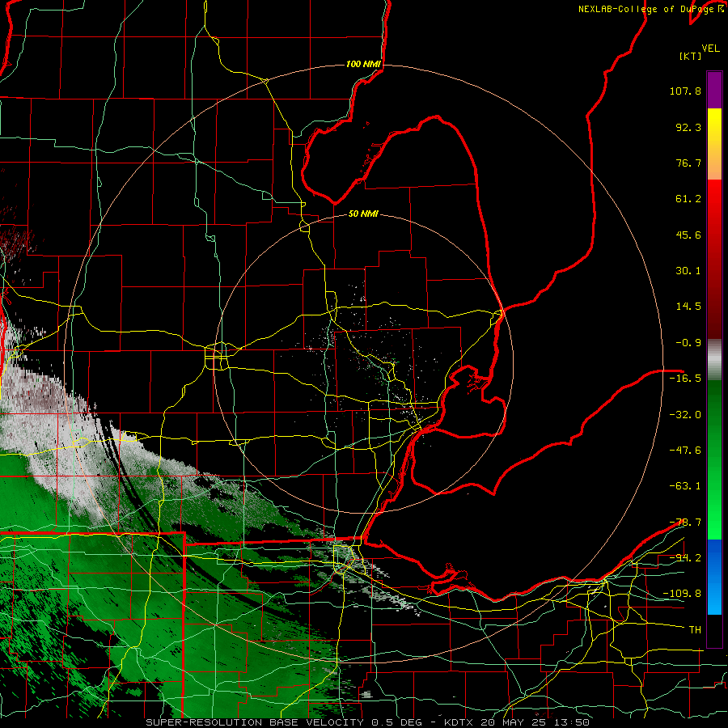Click the 100 NMI range ring label
Viewport: 728px width, 728px height.
[363, 64]
